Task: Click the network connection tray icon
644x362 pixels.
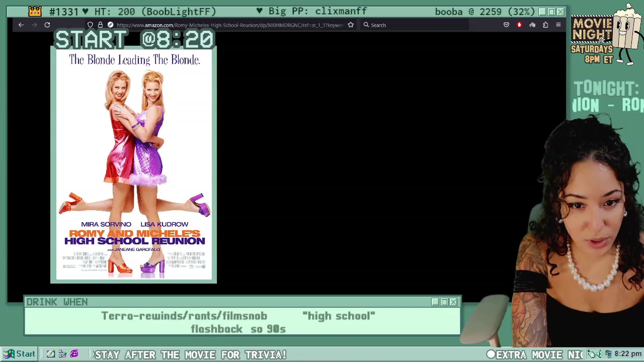Action: click(608, 354)
